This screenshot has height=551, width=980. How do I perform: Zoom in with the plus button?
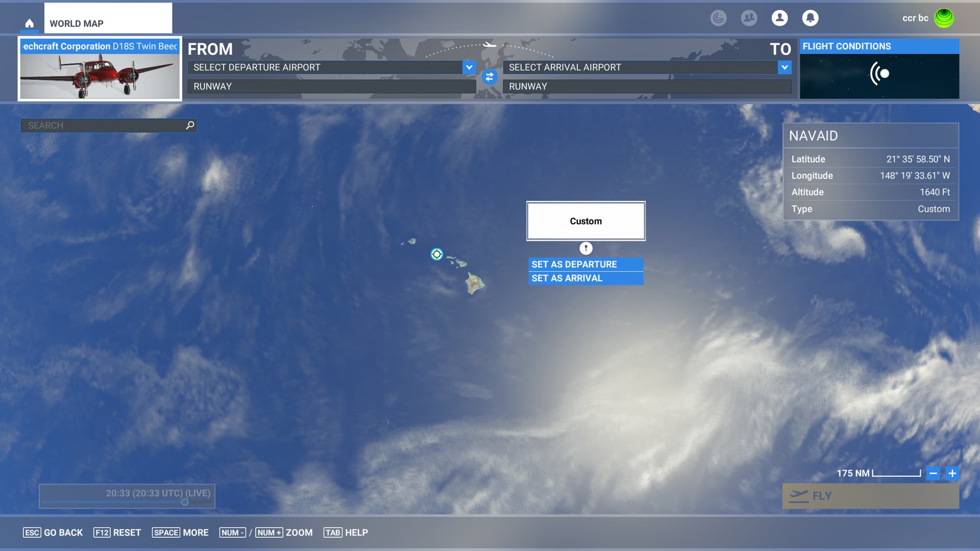[x=952, y=473]
